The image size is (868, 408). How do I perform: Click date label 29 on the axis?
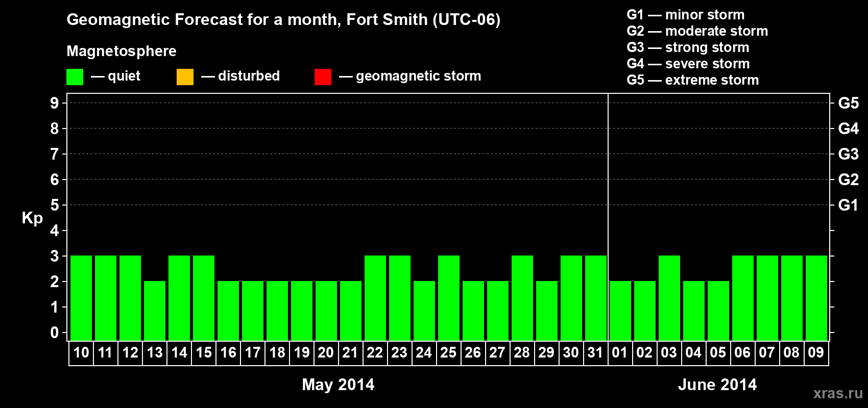[x=546, y=352]
